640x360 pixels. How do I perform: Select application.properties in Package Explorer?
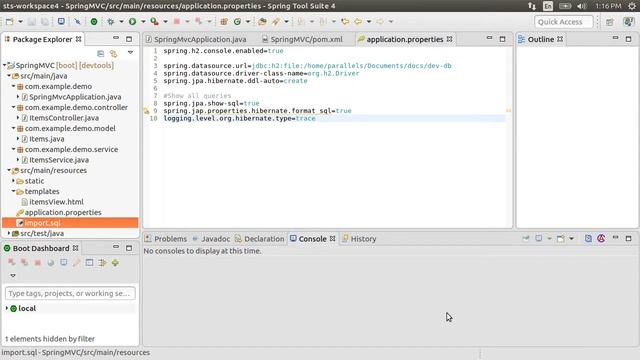(63, 213)
